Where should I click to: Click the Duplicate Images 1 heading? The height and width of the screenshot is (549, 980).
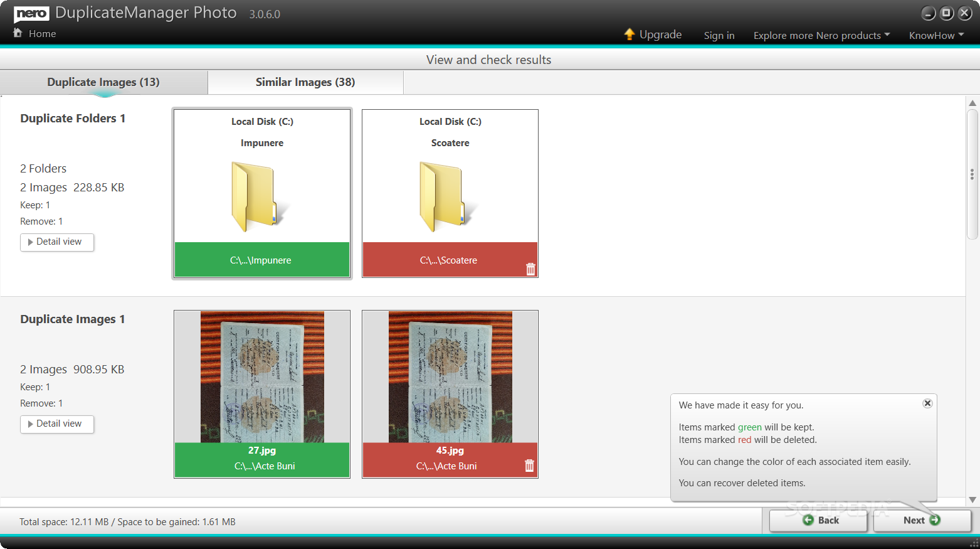(x=73, y=319)
